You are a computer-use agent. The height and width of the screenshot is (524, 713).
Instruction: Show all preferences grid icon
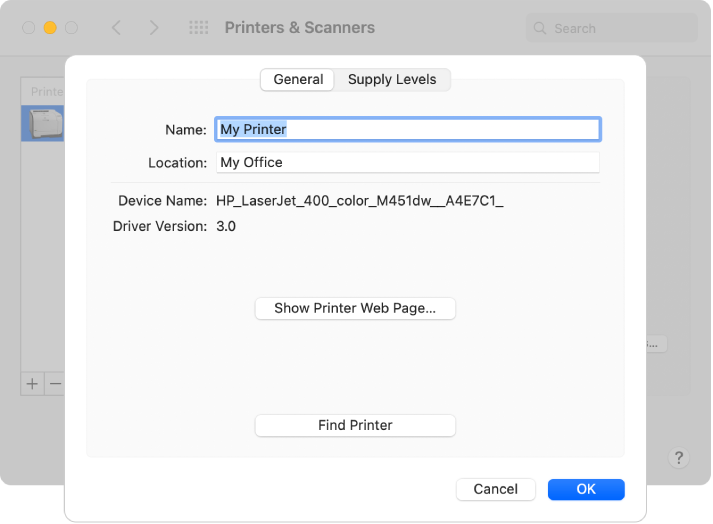[199, 28]
